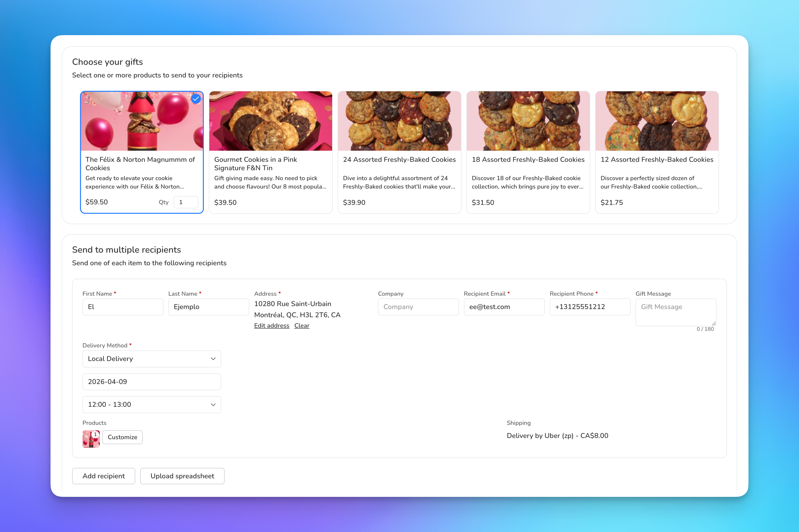This screenshot has height=532, width=799.
Task: Click Add recipient button
Action: click(104, 476)
